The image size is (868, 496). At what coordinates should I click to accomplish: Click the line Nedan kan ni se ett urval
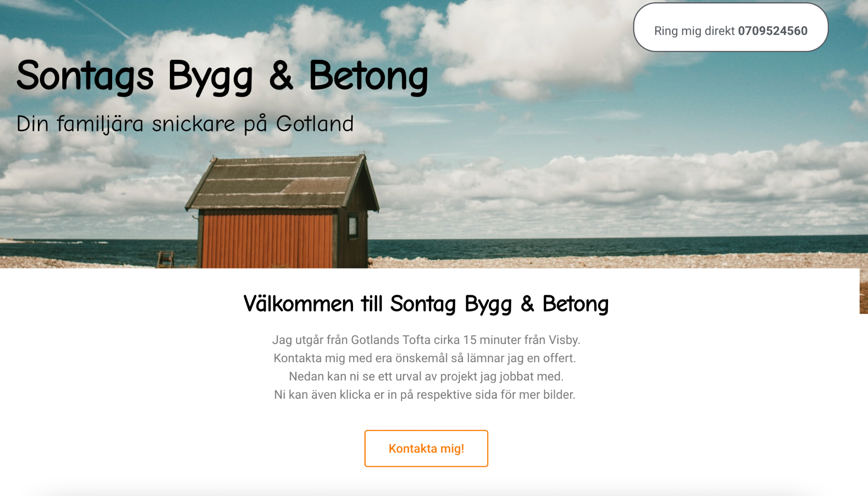(x=426, y=376)
